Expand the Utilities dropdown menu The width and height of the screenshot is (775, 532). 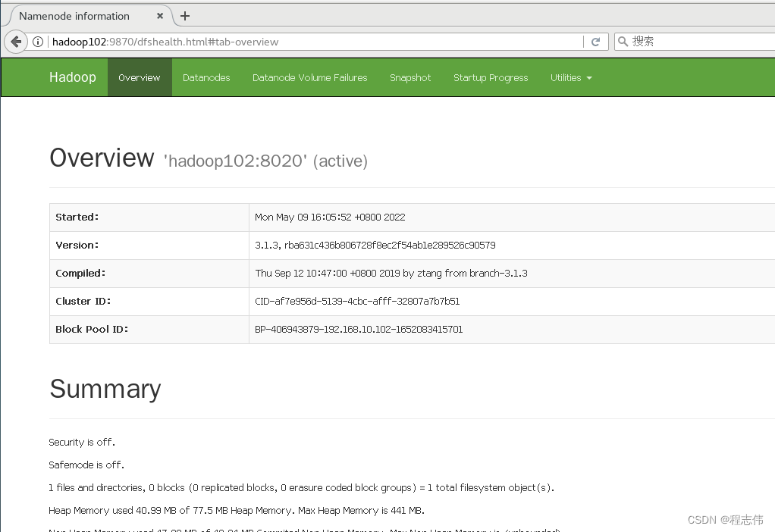pyautogui.click(x=571, y=77)
